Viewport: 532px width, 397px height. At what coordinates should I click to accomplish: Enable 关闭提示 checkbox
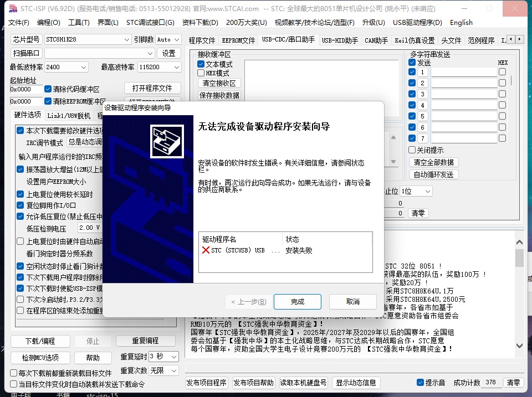pyautogui.click(x=412, y=150)
